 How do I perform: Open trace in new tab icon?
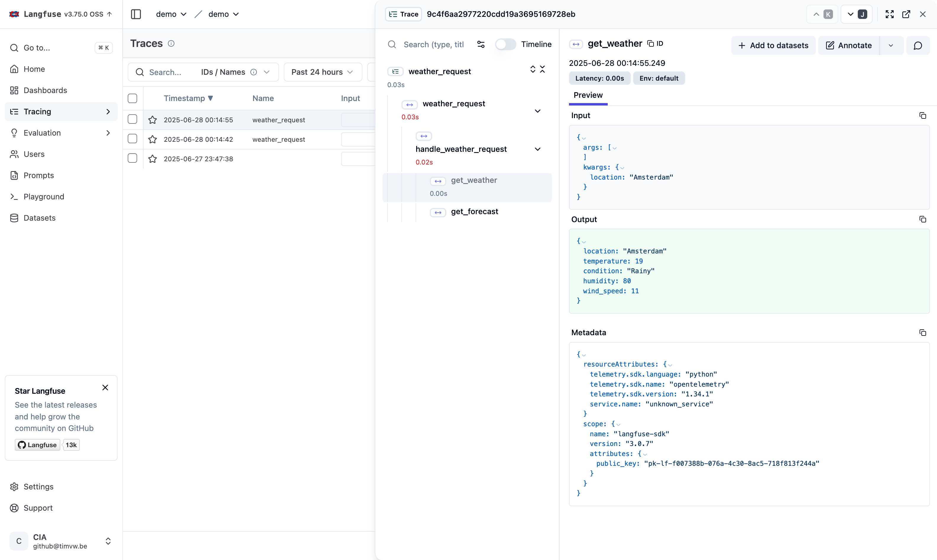tap(906, 14)
